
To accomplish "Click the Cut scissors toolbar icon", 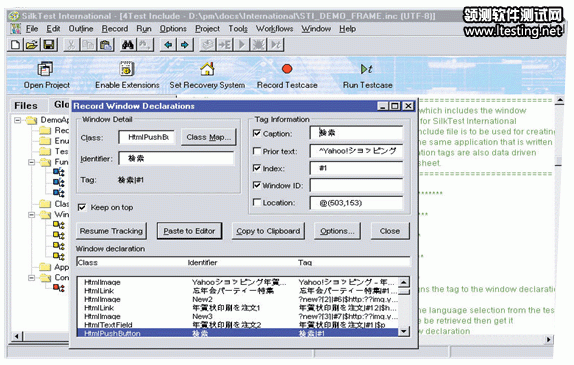I will coord(71,45).
